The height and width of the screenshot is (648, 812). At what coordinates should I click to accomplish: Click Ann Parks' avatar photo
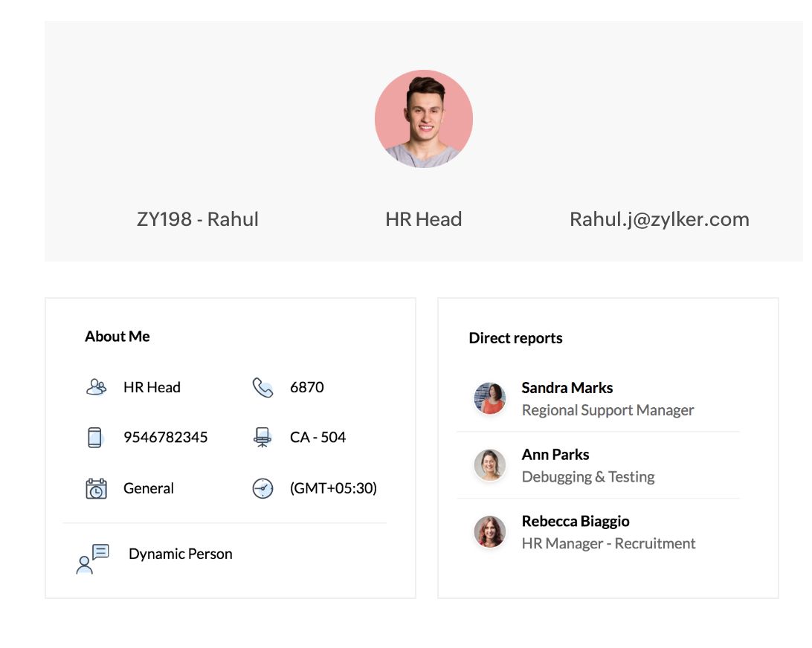490,465
